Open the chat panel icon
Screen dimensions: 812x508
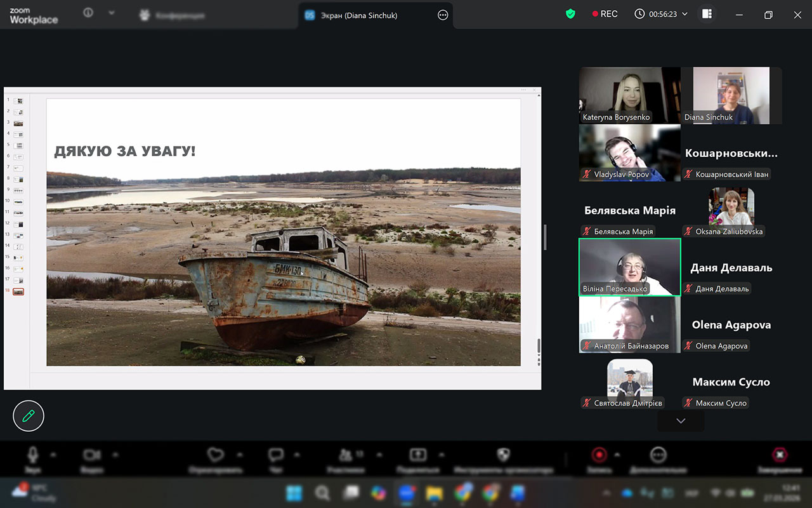point(275,455)
